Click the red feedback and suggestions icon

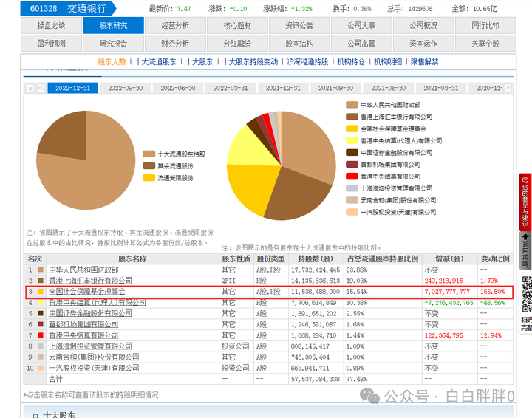point(525,202)
